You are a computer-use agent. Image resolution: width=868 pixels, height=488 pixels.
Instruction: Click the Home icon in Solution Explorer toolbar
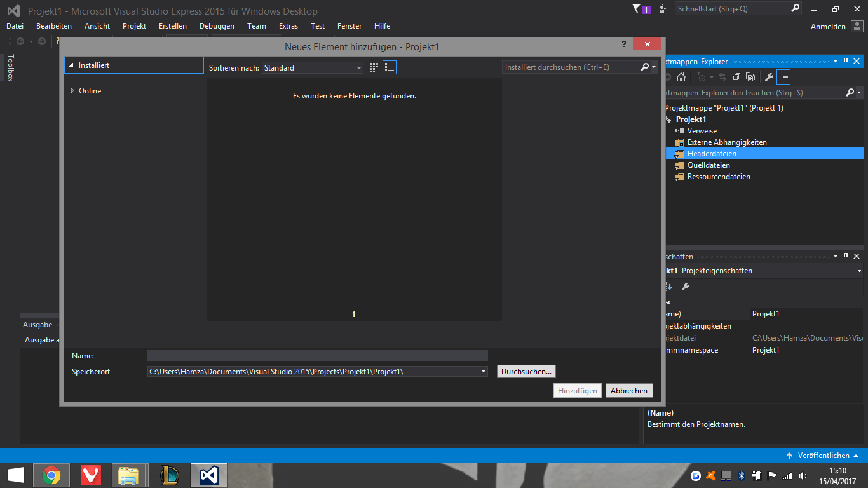(681, 77)
